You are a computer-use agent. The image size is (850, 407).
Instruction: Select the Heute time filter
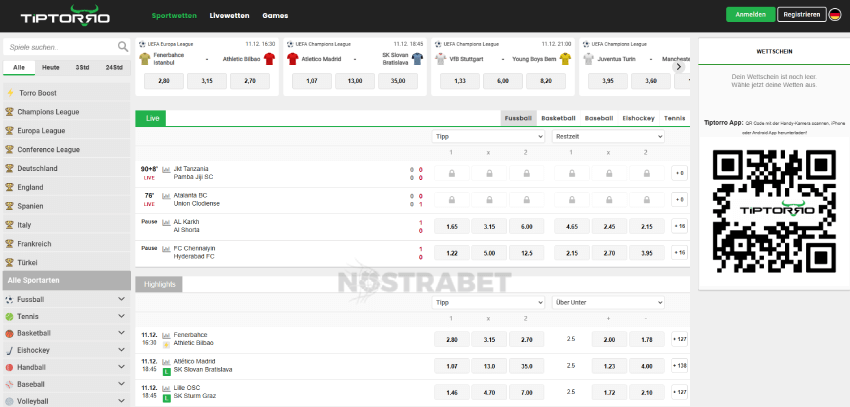[x=51, y=68]
